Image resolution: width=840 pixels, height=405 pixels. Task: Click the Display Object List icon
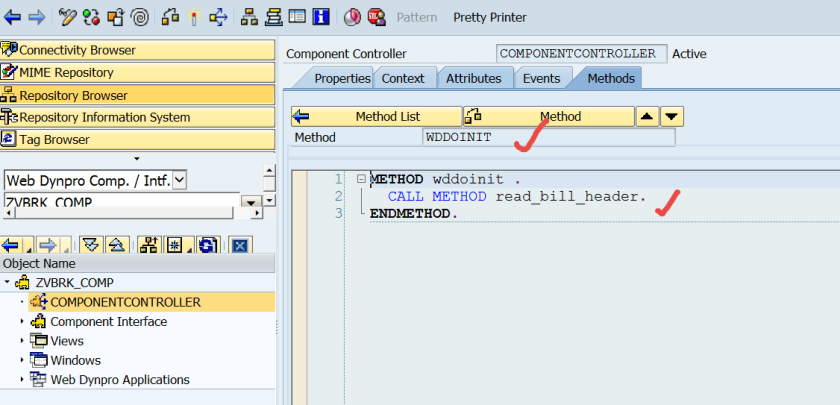[274, 17]
